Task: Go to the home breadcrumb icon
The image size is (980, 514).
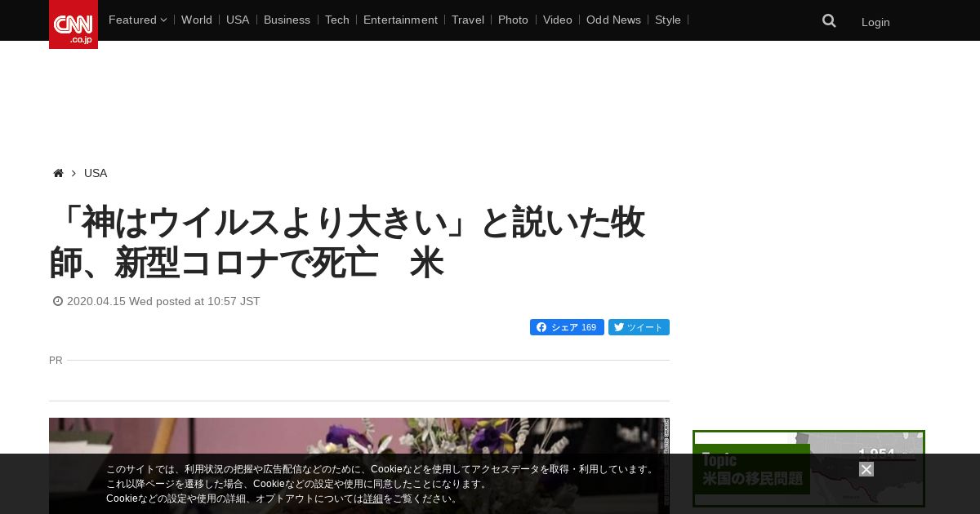Action: (x=58, y=173)
